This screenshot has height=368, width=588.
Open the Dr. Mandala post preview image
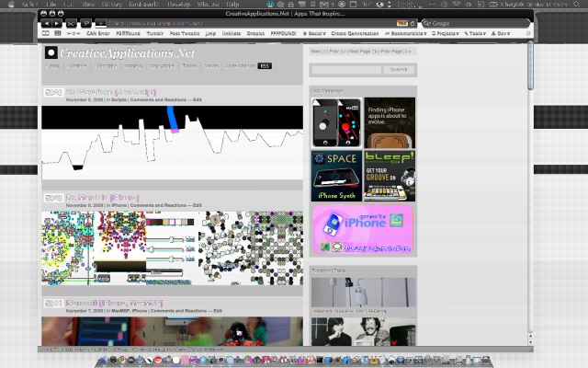(x=172, y=248)
